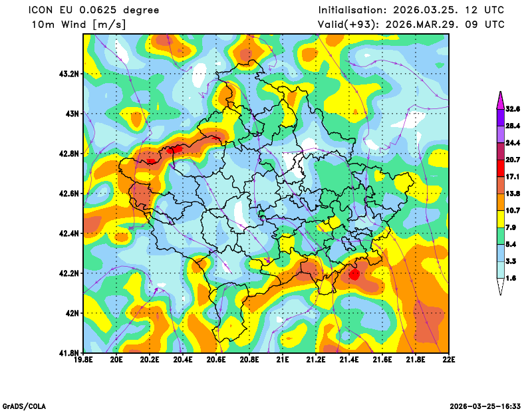Viewport: 532px width, 411px height.
Task: Click the 2026-03-25-16:33 timestamp
Action: [x=485, y=406]
